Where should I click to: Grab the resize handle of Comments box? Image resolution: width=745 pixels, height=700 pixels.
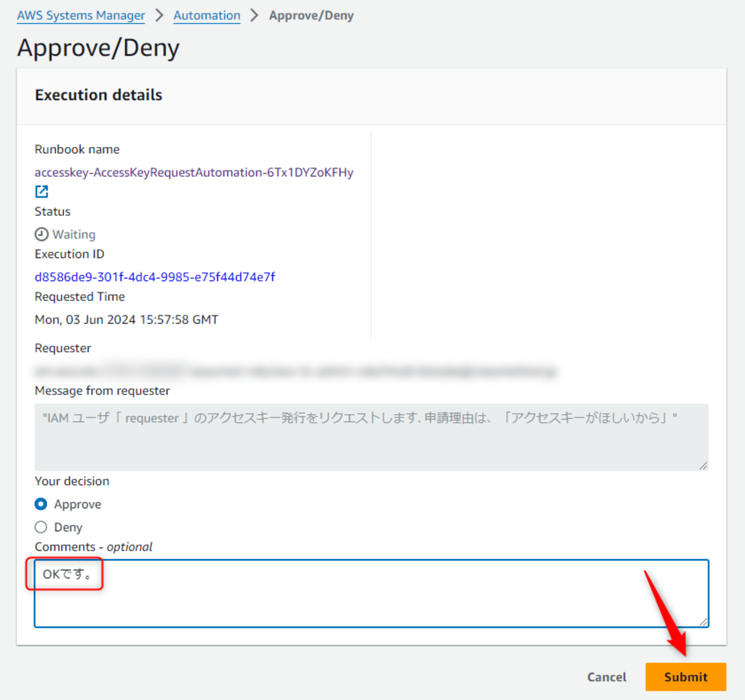[x=703, y=622]
